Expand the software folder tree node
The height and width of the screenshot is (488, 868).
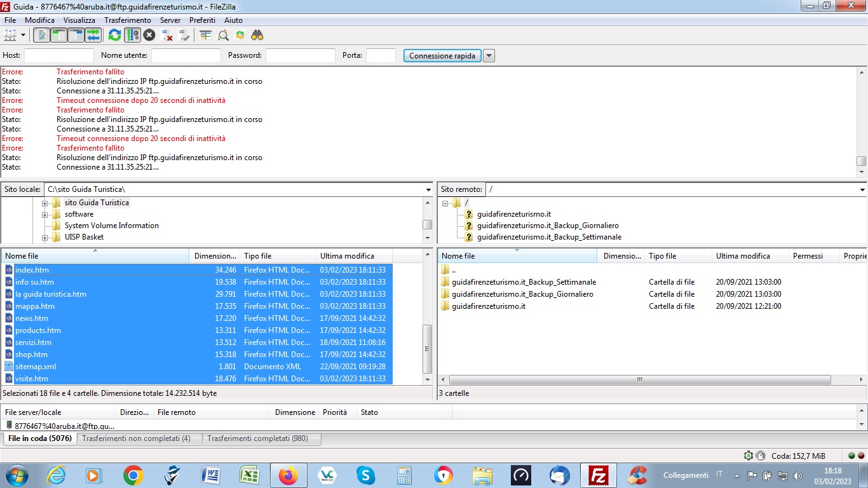click(45, 215)
